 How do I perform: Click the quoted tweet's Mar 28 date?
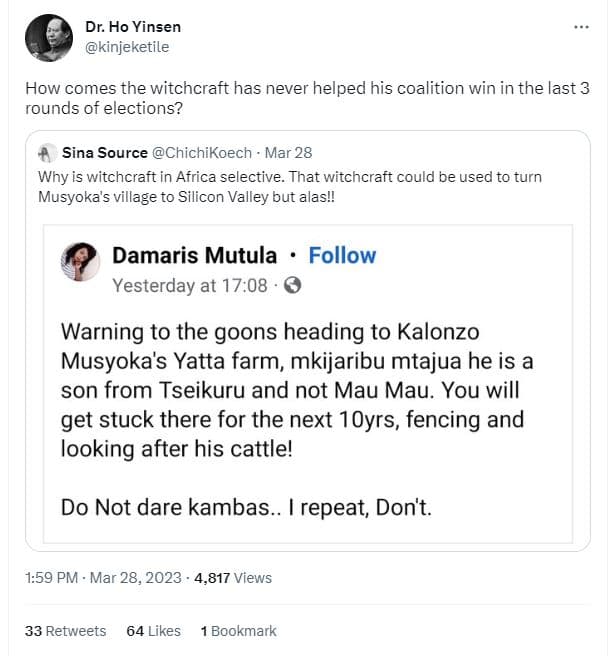tap(291, 153)
